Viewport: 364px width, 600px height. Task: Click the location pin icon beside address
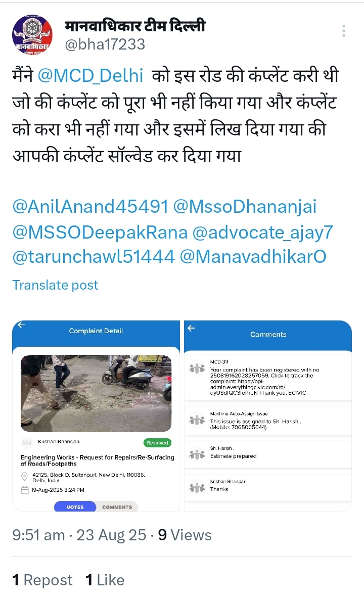(24, 477)
